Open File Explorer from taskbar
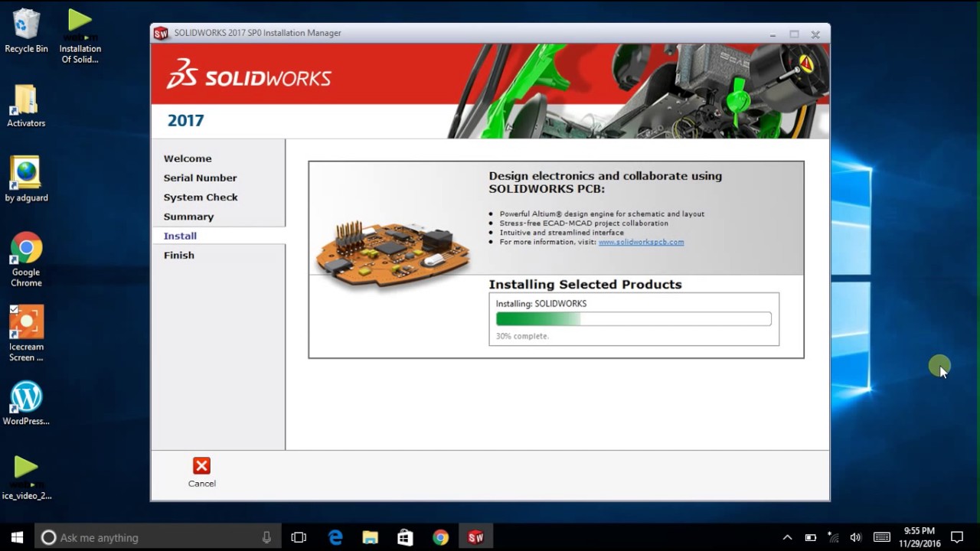 [371, 537]
